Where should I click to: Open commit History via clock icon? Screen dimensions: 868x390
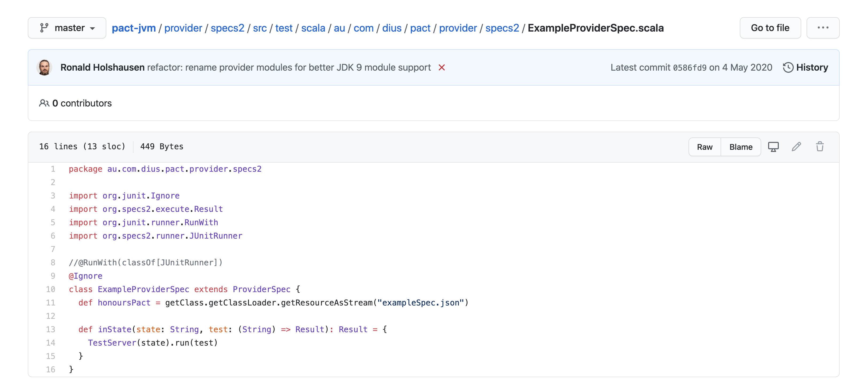[x=788, y=67]
